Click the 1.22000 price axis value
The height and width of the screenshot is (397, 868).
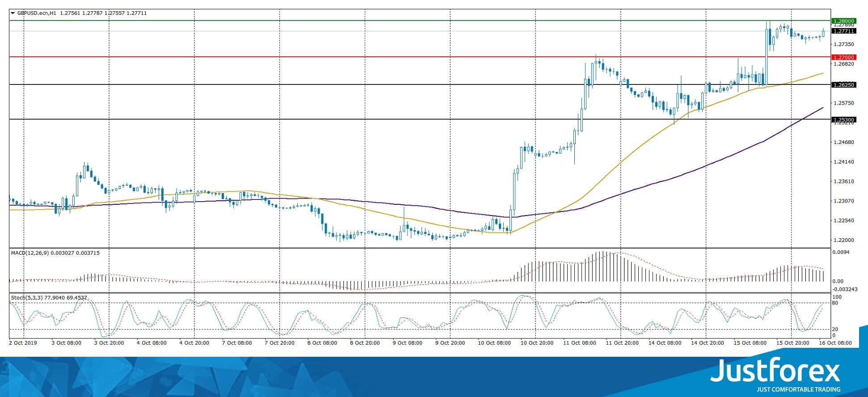click(x=844, y=240)
